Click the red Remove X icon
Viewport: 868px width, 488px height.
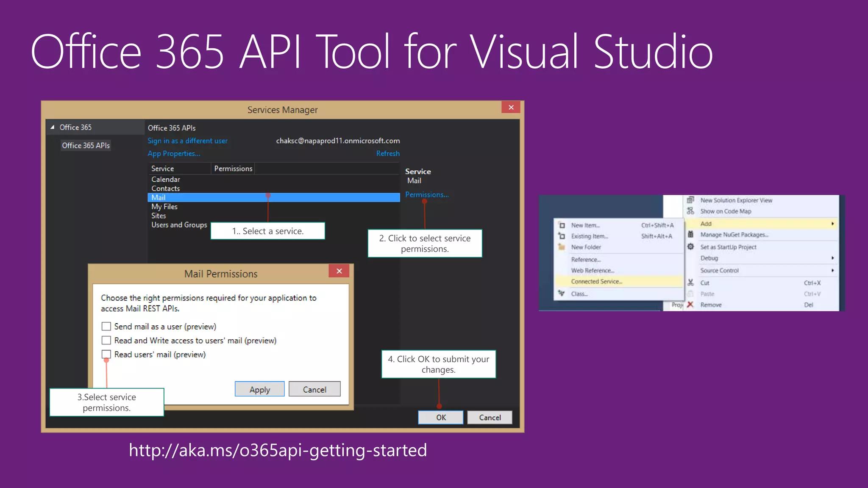pyautogui.click(x=691, y=305)
